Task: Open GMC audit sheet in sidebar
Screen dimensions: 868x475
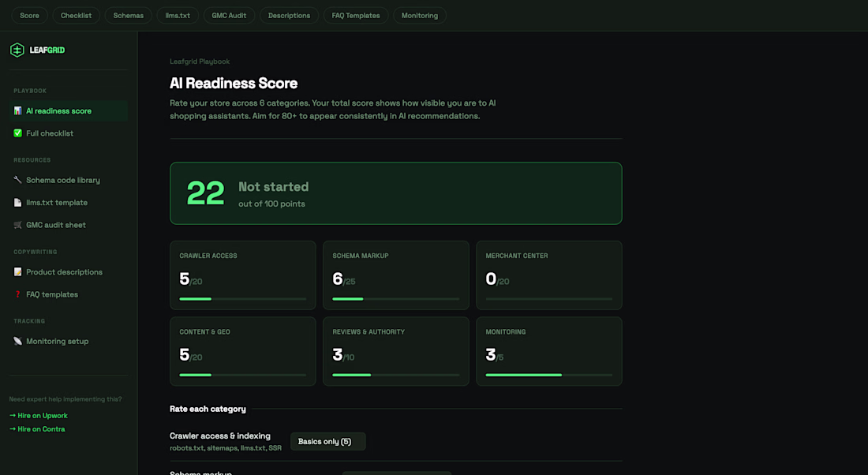Action: click(69, 225)
